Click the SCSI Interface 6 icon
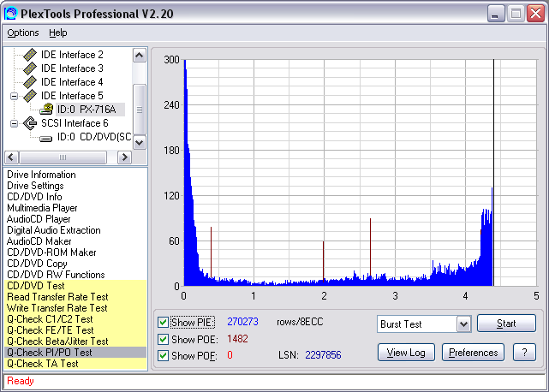The width and height of the screenshot is (549, 392). [30, 123]
